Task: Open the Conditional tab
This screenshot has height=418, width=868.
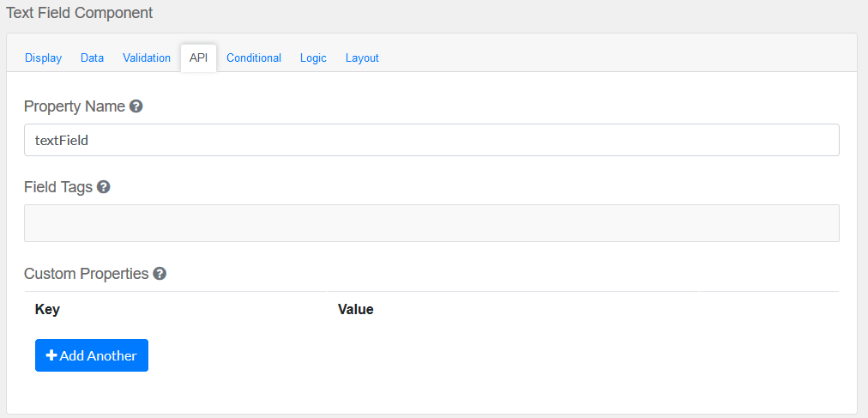Action: point(254,58)
